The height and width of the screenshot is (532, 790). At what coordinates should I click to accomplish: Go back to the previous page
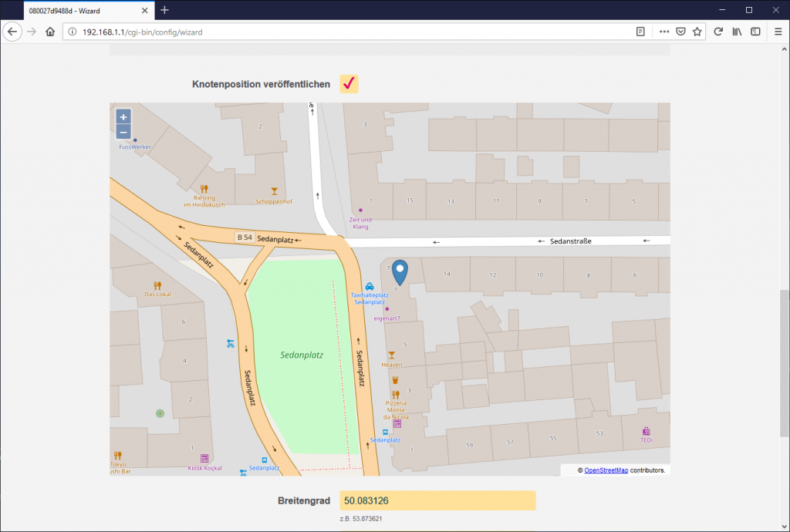tap(12, 32)
